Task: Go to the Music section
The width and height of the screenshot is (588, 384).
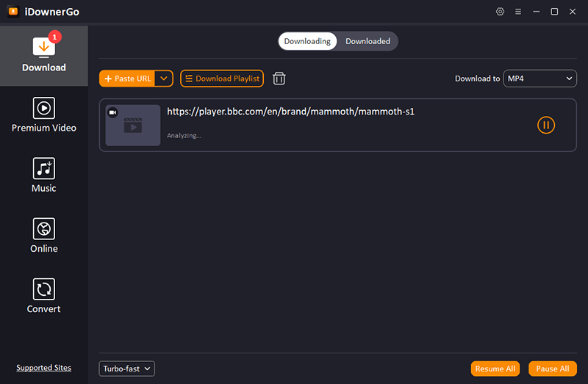Action: (43, 175)
